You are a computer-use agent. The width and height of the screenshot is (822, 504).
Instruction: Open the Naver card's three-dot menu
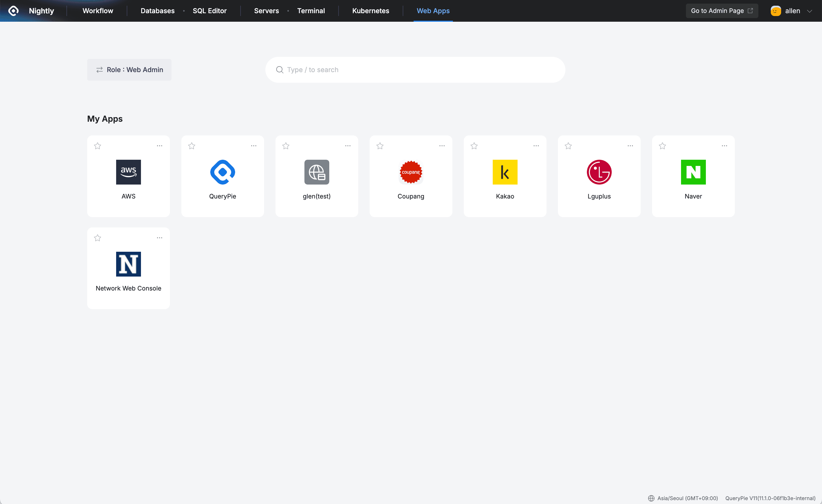tap(724, 146)
